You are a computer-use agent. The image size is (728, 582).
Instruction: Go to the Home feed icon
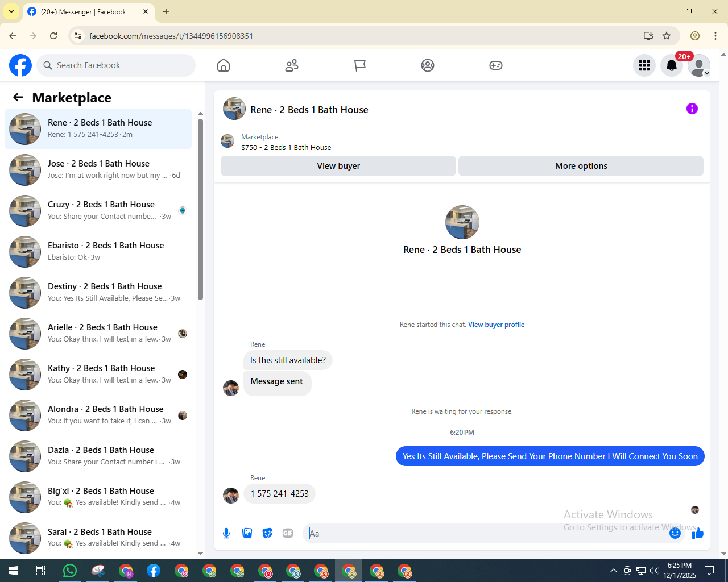tap(224, 65)
